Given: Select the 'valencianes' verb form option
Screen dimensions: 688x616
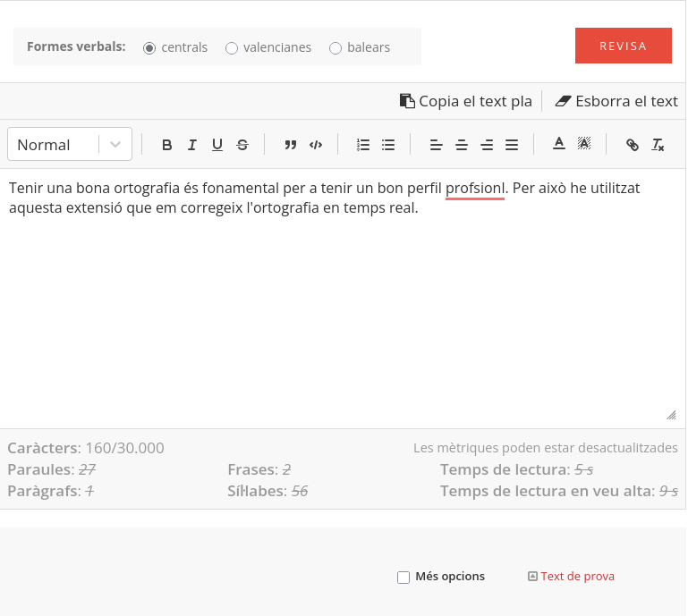Looking at the screenshot, I should [x=232, y=47].
